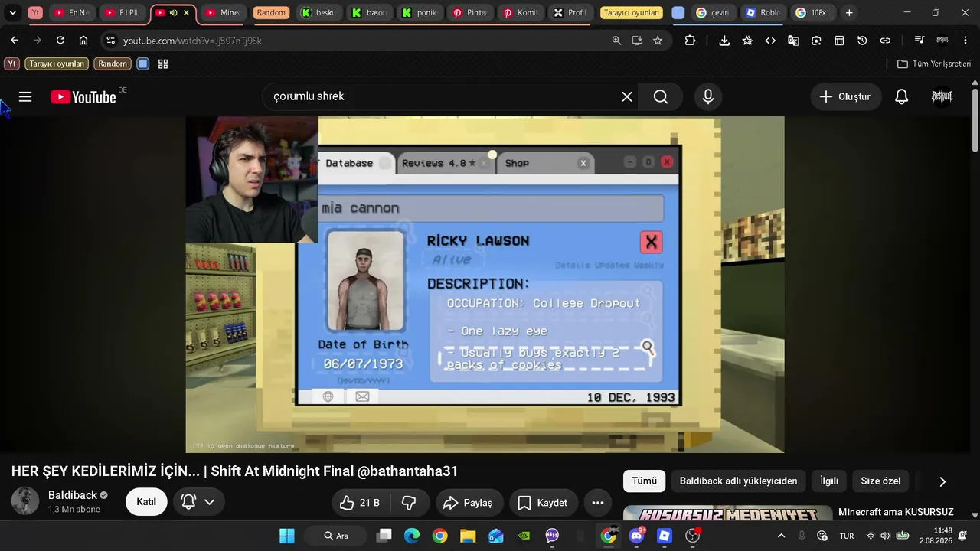980x551 pixels.
Task: Start voice search with the microphone
Action: pos(708,96)
